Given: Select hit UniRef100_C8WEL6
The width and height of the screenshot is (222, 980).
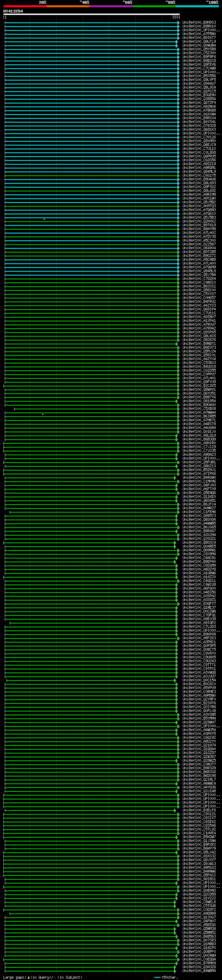Looking at the screenshot, I should point(199,902).
